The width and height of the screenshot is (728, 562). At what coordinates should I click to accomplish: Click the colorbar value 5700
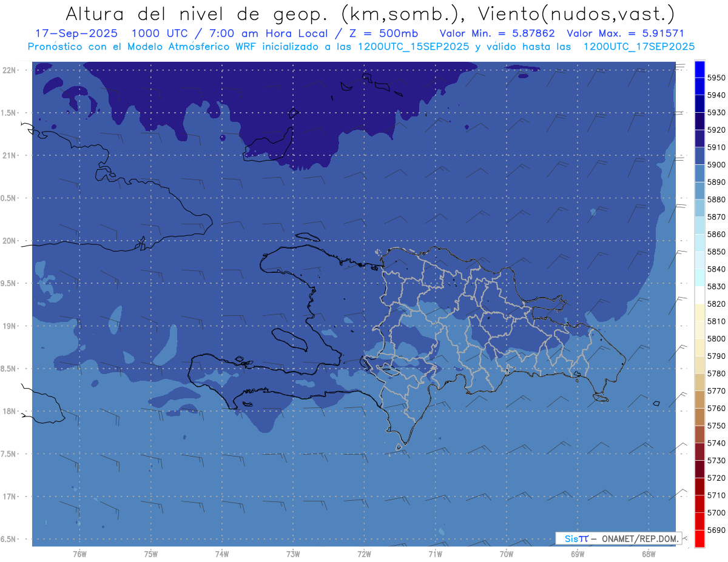pyautogui.click(x=716, y=512)
